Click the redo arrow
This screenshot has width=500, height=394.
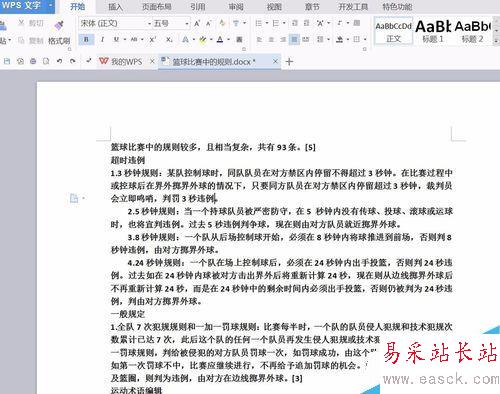[x=72, y=61]
